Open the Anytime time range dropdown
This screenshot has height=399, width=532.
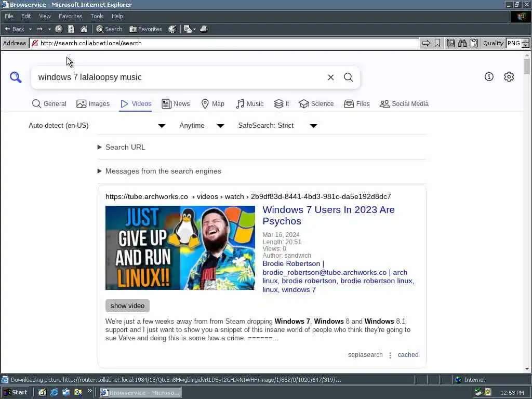pyautogui.click(x=202, y=126)
